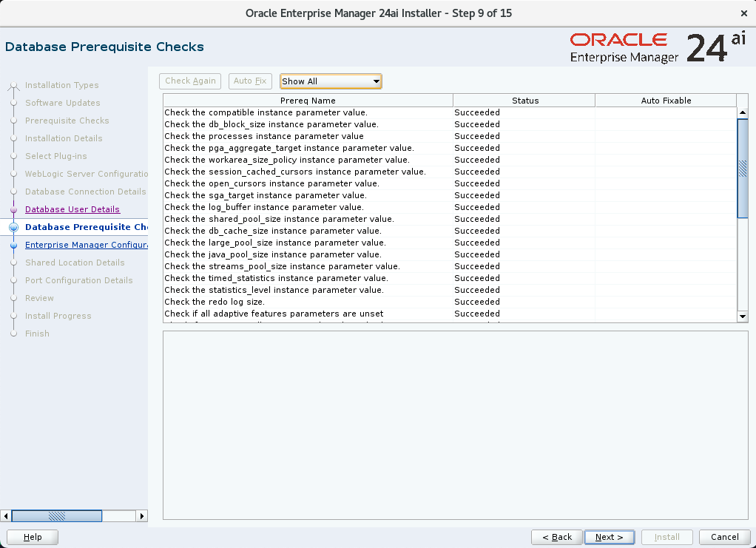Click the empty details text area below the table

455,425
